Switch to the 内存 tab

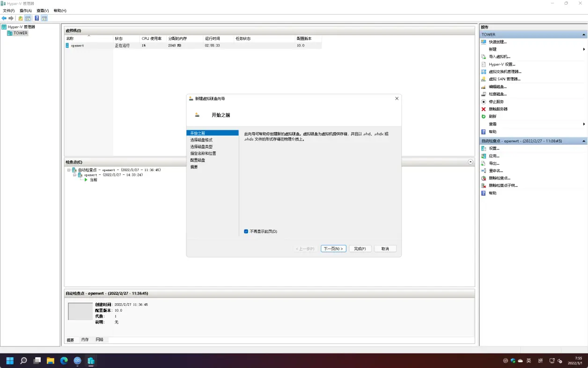[x=85, y=339]
